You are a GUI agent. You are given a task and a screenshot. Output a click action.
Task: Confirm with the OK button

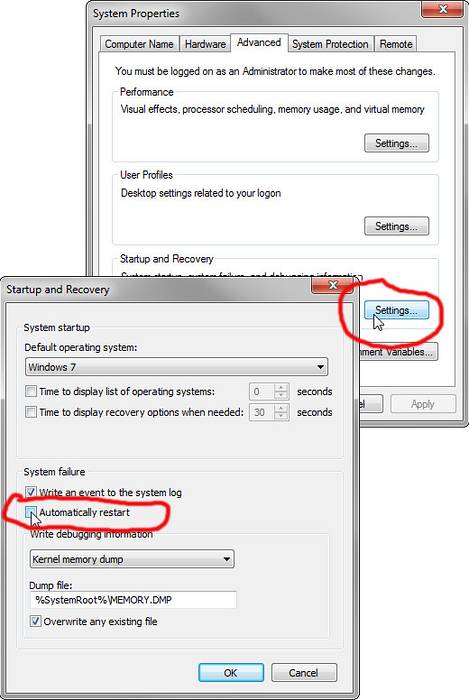231,673
